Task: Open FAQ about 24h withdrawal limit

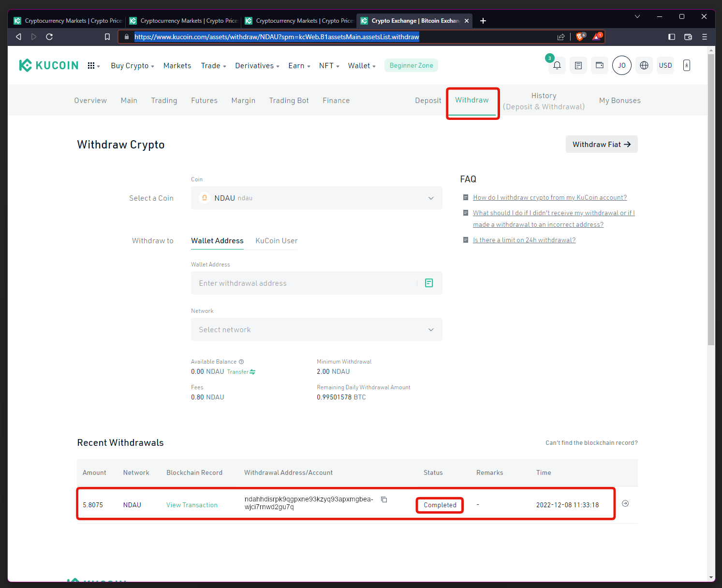Action: click(524, 240)
